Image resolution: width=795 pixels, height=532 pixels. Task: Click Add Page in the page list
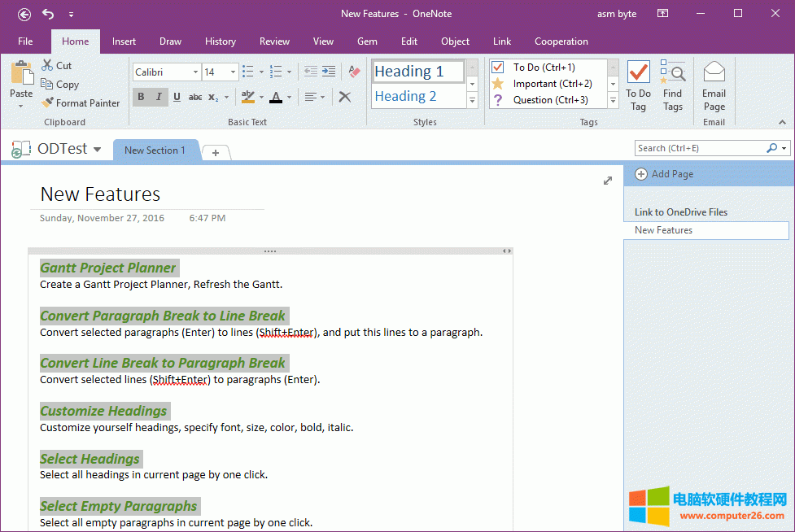pos(664,174)
